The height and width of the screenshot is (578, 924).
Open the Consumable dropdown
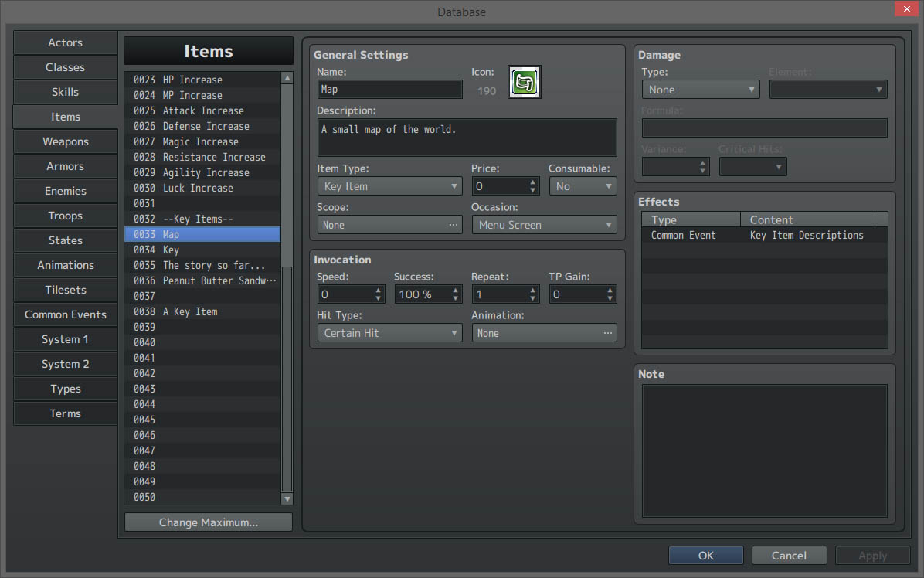click(583, 186)
